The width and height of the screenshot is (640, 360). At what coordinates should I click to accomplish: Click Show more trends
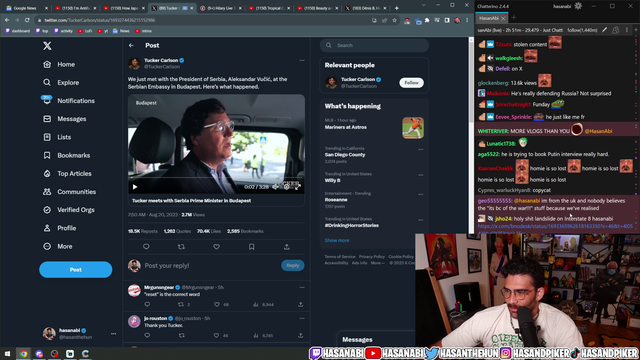point(337,240)
